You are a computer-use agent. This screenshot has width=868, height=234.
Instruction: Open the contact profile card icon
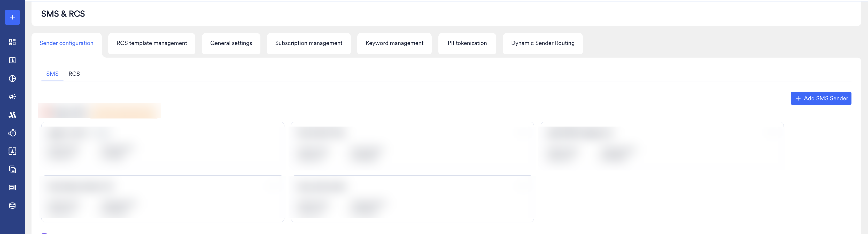[12, 151]
